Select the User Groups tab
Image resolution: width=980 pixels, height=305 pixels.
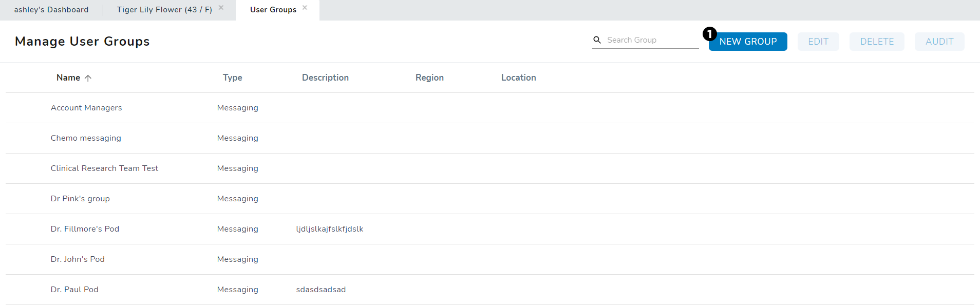point(273,10)
